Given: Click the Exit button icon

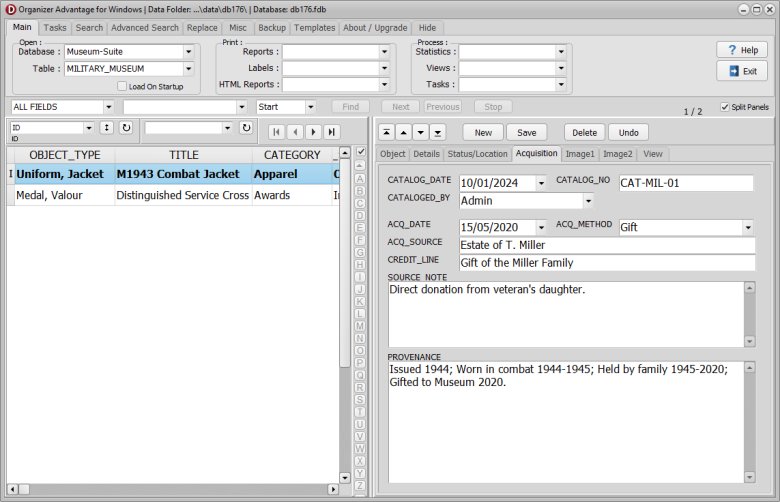Looking at the screenshot, I should (733, 71).
